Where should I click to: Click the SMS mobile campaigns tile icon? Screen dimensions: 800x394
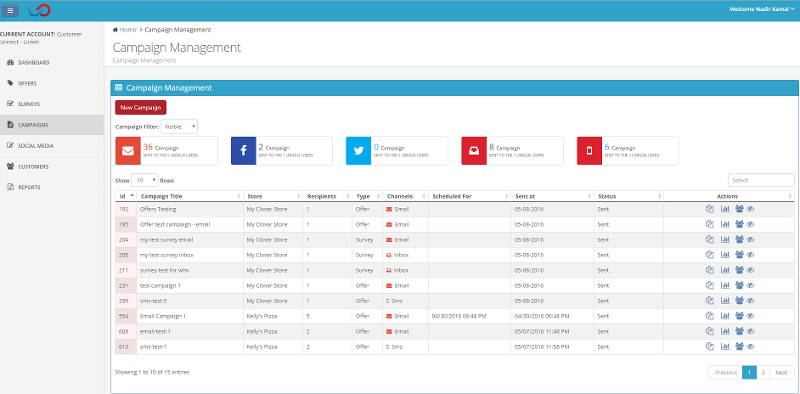point(589,151)
